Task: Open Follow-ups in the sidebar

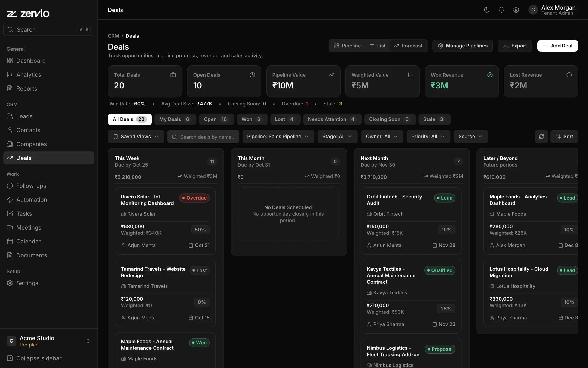Action: (49, 186)
